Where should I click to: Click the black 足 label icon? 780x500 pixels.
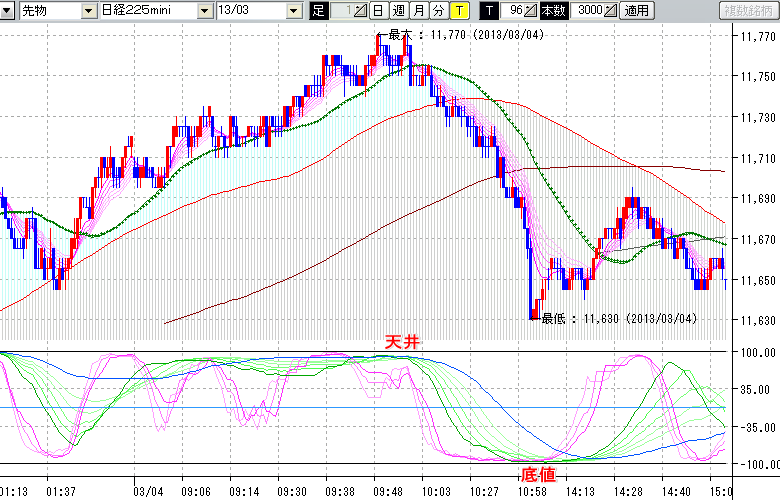pyautogui.click(x=319, y=11)
